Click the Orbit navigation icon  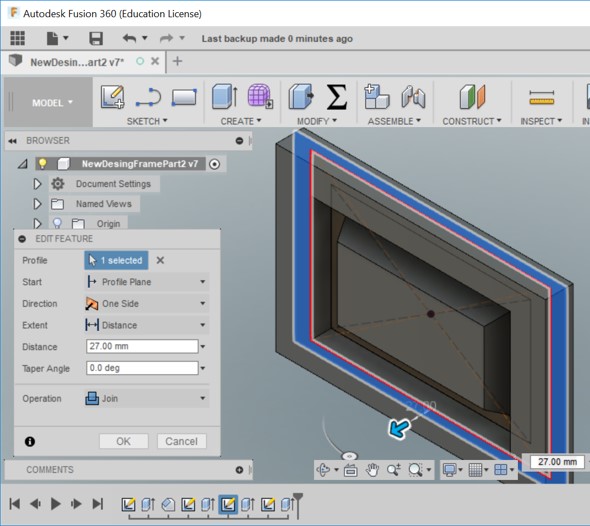323,470
